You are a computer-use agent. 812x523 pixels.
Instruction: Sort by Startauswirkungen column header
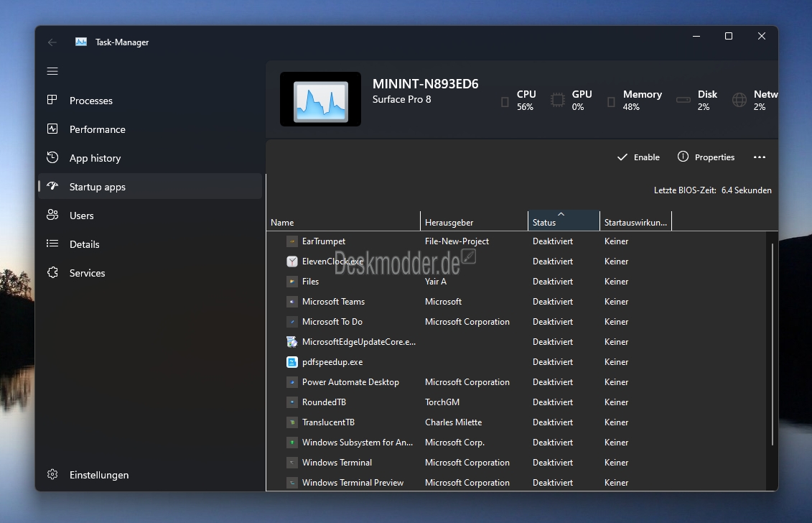point(635,222)
